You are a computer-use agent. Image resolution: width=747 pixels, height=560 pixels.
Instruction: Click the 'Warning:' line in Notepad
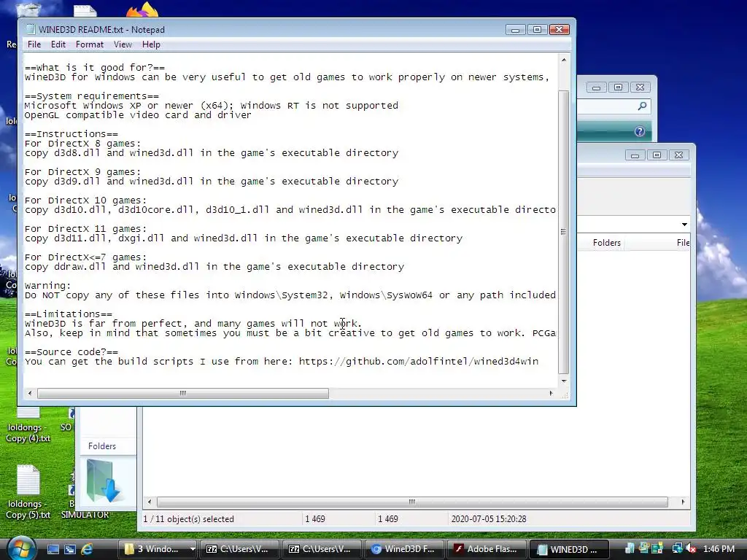pos(47,286)
